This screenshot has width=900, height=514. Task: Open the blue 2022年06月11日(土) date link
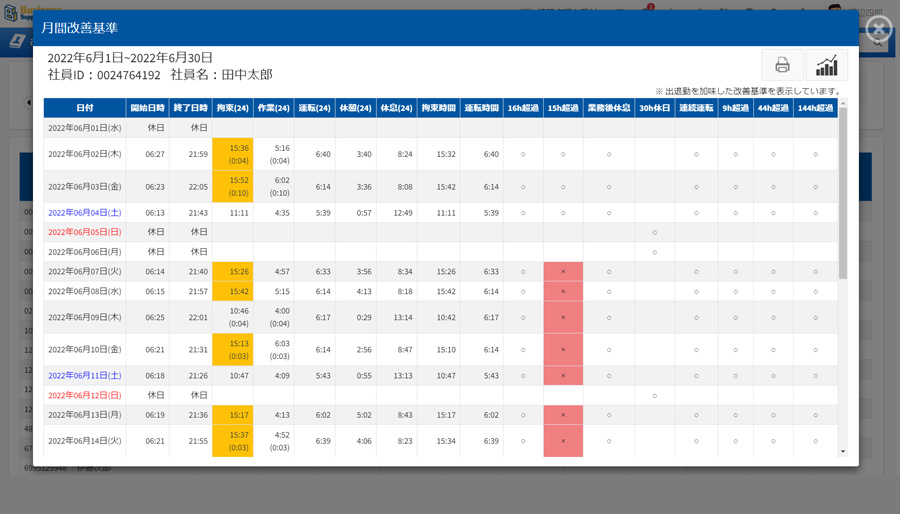[x=85, y=376]
